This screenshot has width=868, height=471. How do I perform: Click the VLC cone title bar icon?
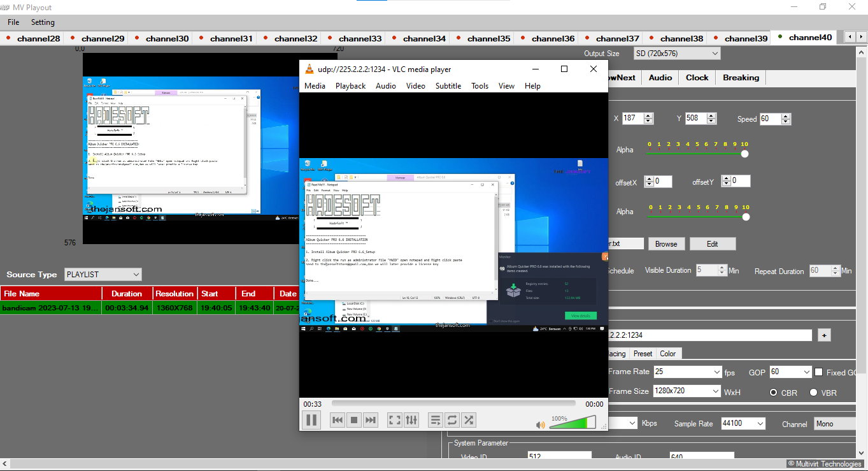(309, 69)
